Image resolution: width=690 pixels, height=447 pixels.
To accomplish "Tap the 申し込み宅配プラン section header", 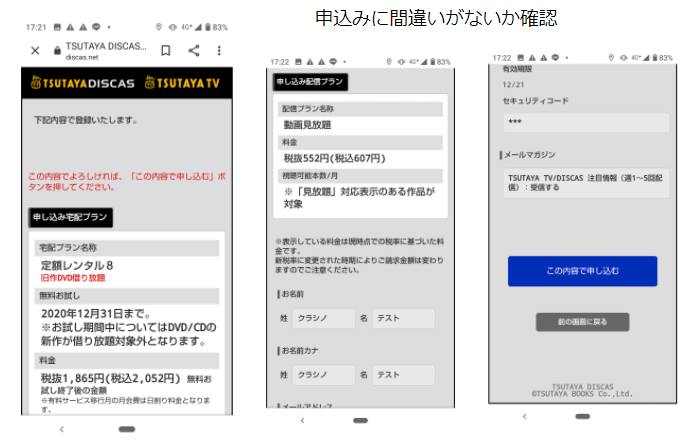I will [70, 217].
